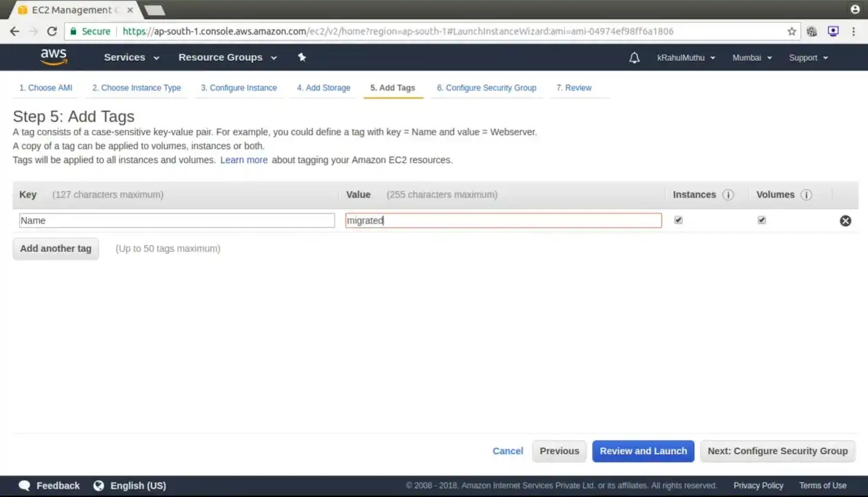Uncheck Instances checkbox for Name tag
This screenshot has height=497, width=868.
(678, 220)
